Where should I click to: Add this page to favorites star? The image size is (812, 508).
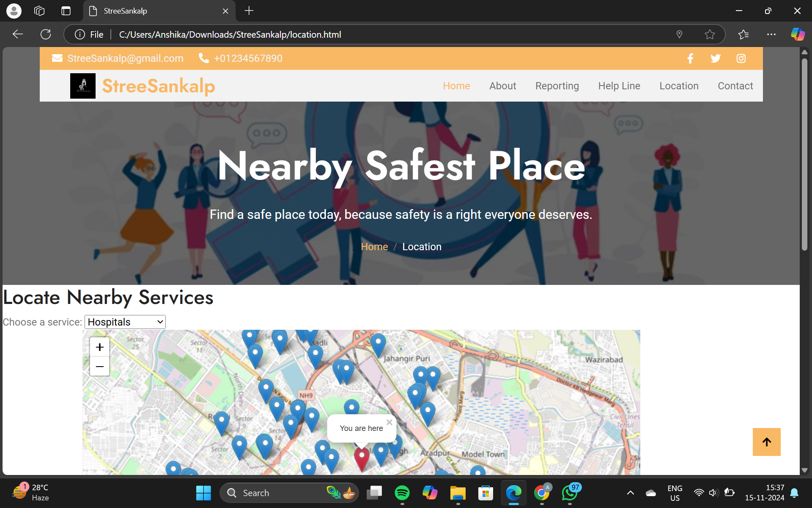[710, 34]
